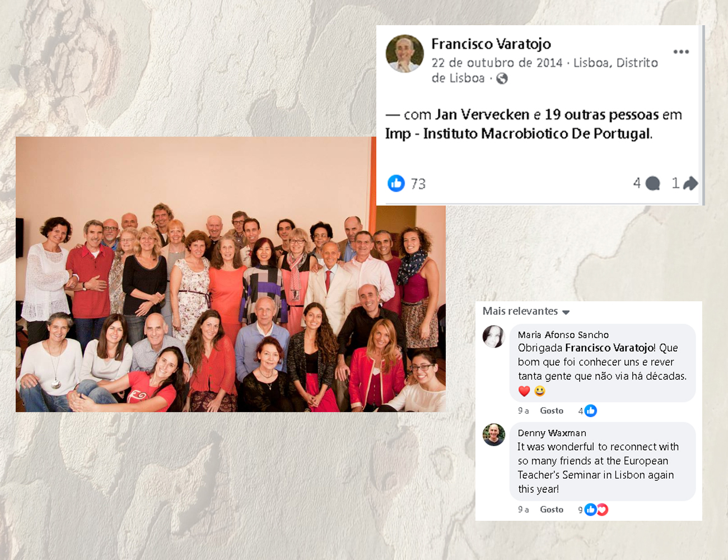Open the group photo
The image size is (728, 560).
point(231,274)
